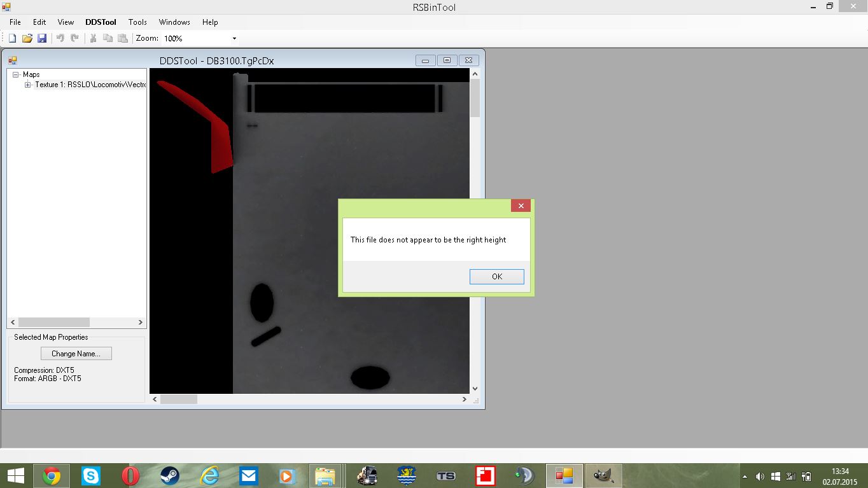Click the image scroll up arrow
The width and height of the screenshot is (868, 488).
(x=475, y=74)
